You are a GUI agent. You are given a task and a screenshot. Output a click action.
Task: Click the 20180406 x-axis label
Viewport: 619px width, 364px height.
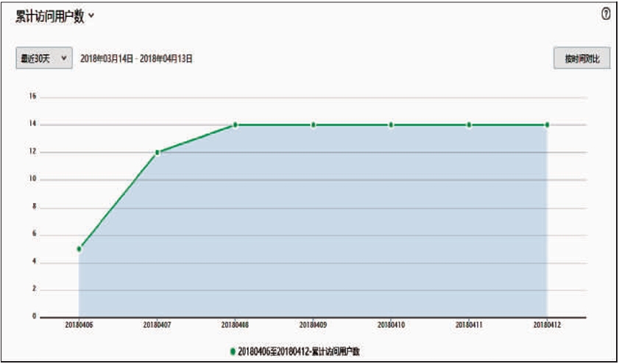coord(79,324)
